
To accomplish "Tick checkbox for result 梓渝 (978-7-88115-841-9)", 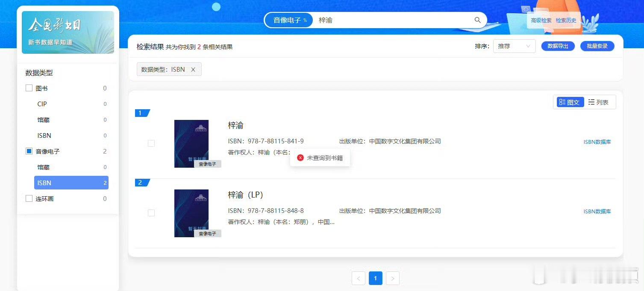I will pyautogui.click(x=151, y=143).
